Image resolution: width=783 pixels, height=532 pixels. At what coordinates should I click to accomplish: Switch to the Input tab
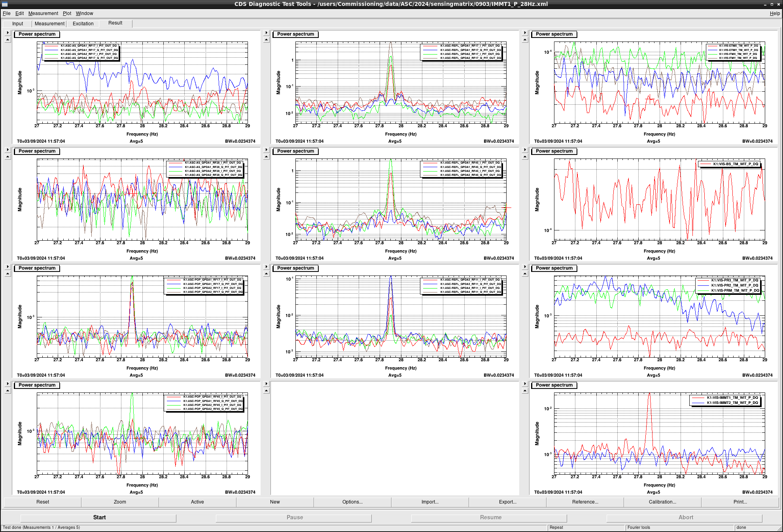[x=17, y=24]
